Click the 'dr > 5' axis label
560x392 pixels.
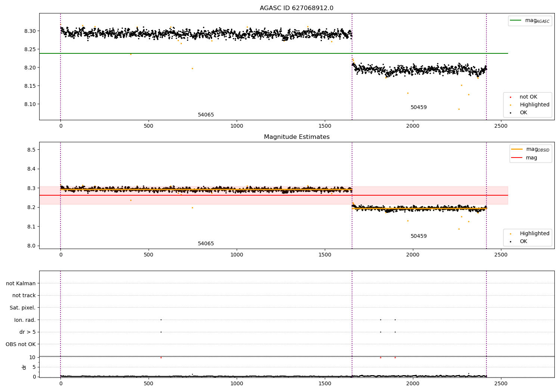[28, 332]
